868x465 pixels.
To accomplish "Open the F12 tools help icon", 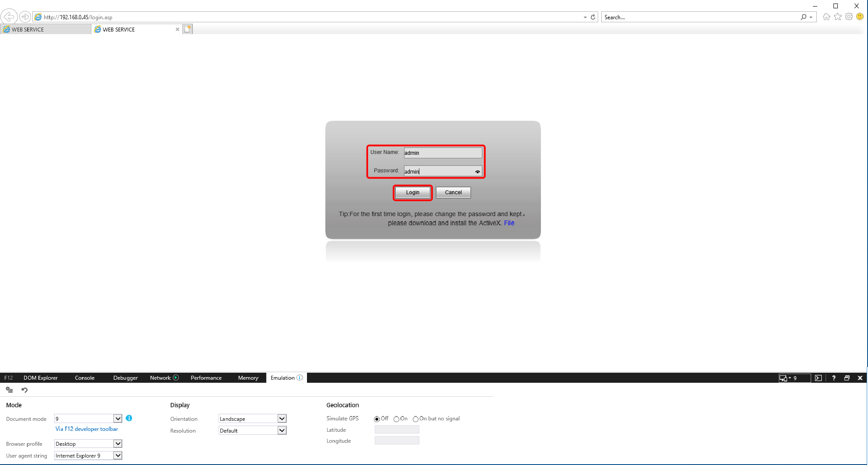I will click(x=833, y=378).
